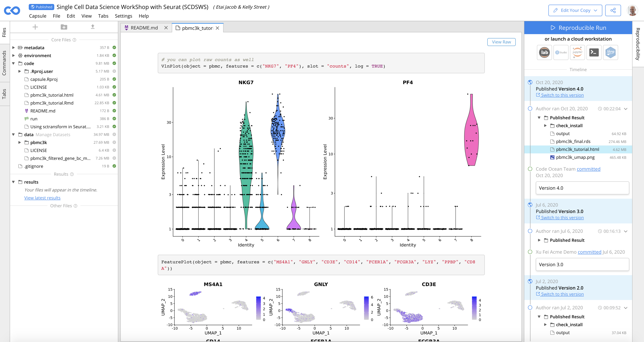
Task: Launch Terminal cloud workstation
Action: (594, 52)
